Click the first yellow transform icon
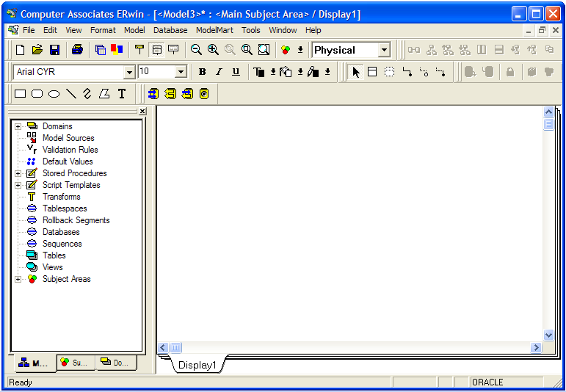The image size is (566, 392). [153, 94]
